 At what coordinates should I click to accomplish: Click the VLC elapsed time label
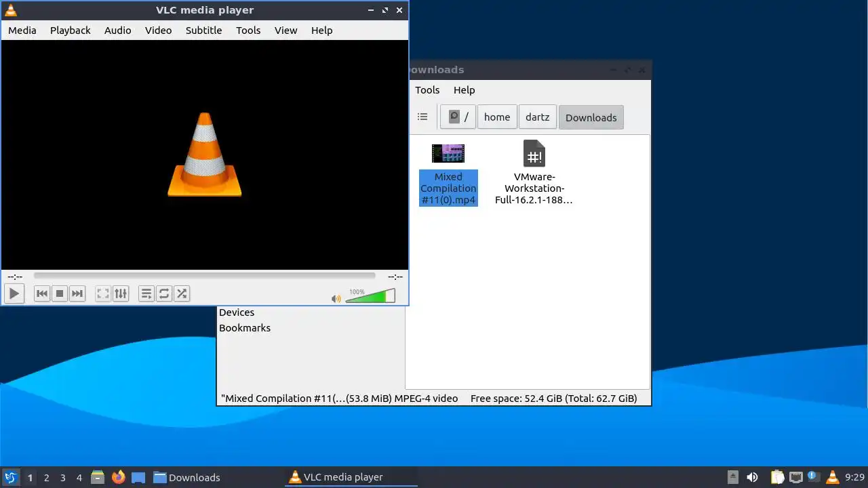point(15,277)
